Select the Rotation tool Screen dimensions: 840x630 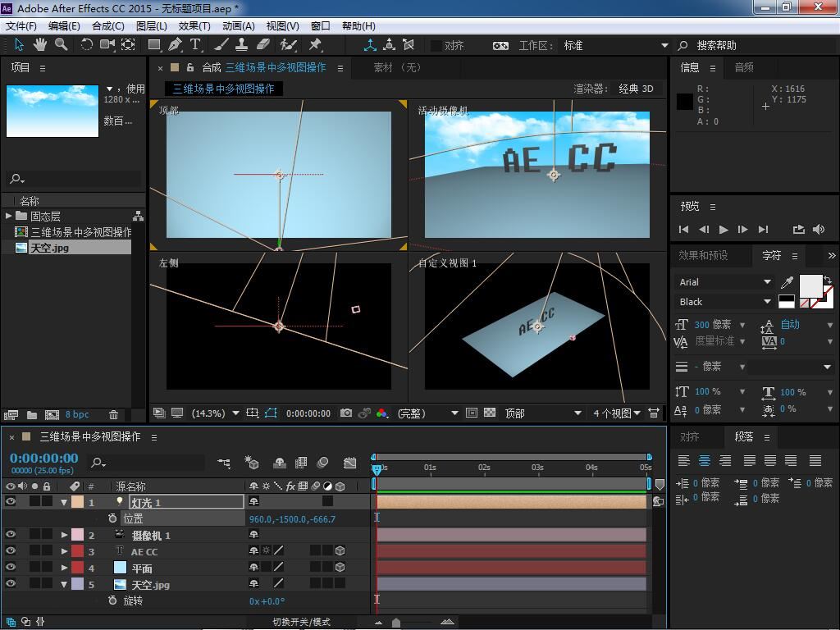point(86,45)
